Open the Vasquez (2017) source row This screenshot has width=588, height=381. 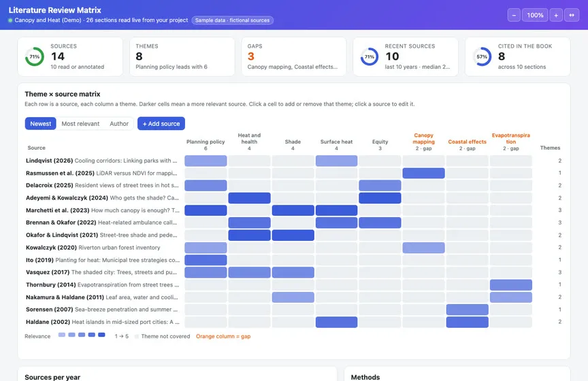click(x=101, y=272)
